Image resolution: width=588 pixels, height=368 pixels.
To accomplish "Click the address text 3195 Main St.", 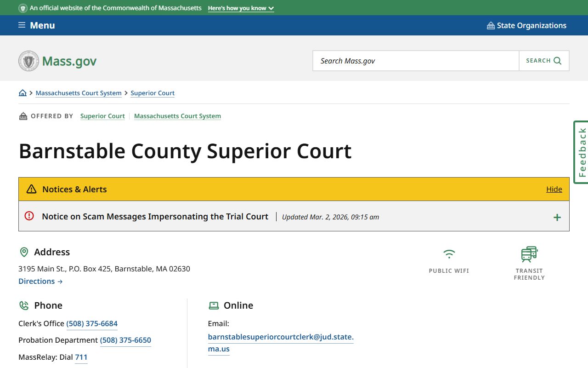I will 104,269.
